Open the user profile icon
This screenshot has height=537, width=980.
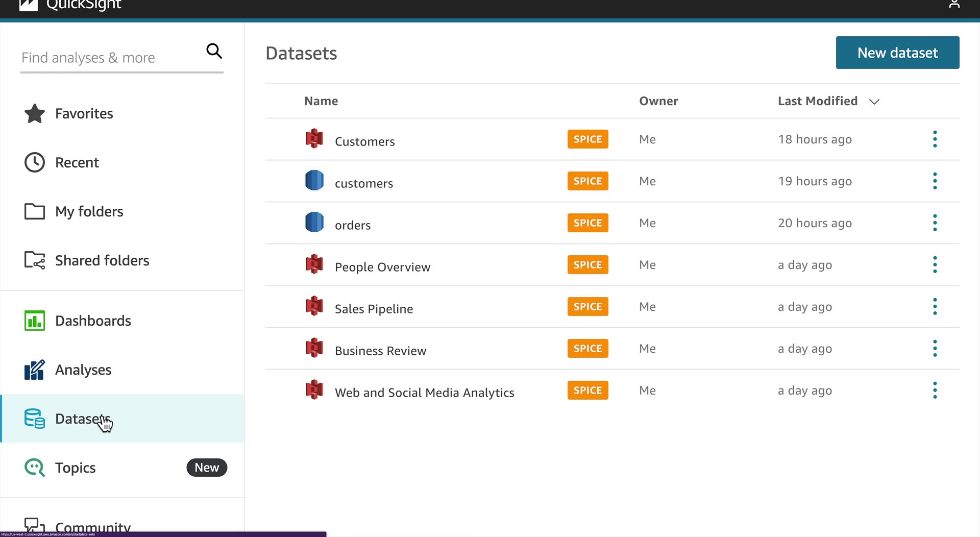point(954,5)
